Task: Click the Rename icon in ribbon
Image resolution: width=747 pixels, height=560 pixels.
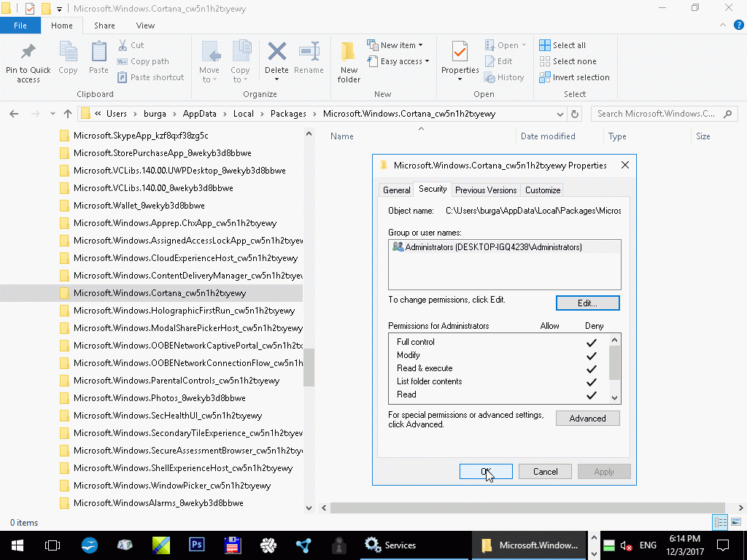Action: 309,52
